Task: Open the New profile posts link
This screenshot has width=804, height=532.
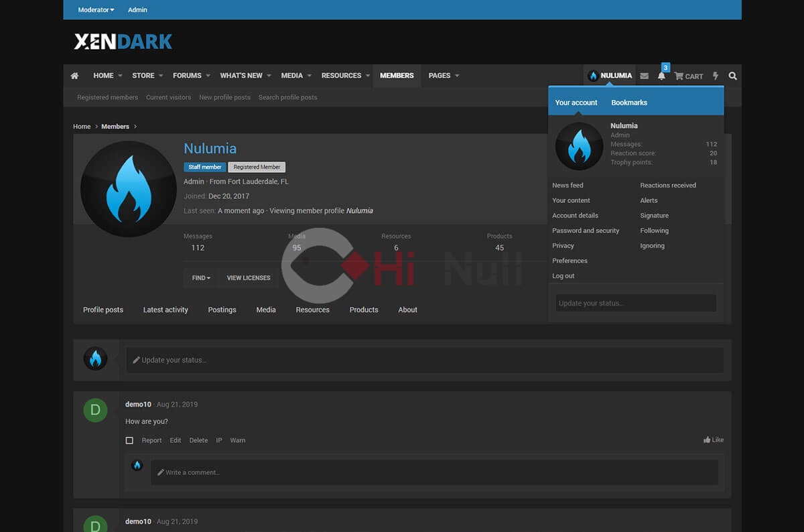Action: [224, 97]
